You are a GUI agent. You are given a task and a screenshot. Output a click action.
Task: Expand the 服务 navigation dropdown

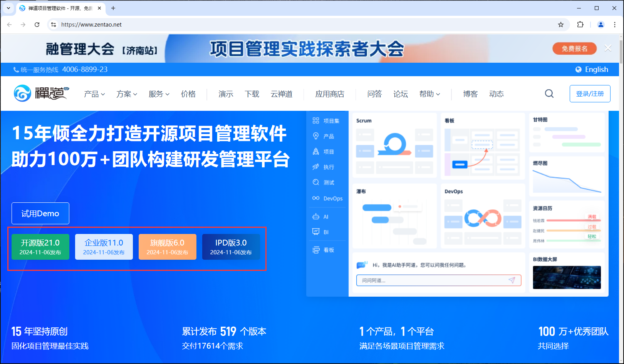[159, 94]
